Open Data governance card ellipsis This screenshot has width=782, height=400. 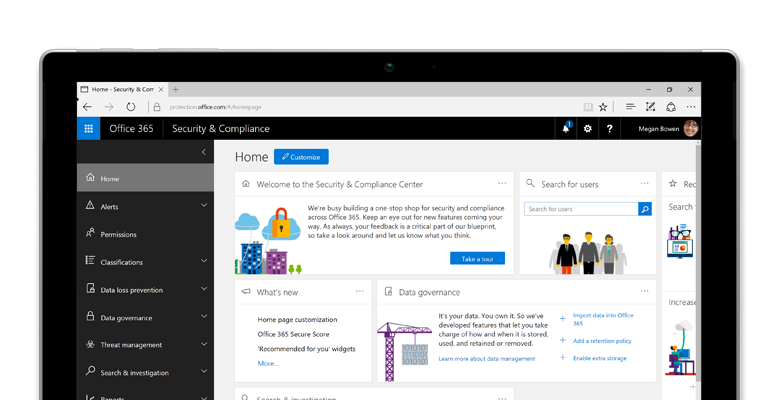coord(644,291)
